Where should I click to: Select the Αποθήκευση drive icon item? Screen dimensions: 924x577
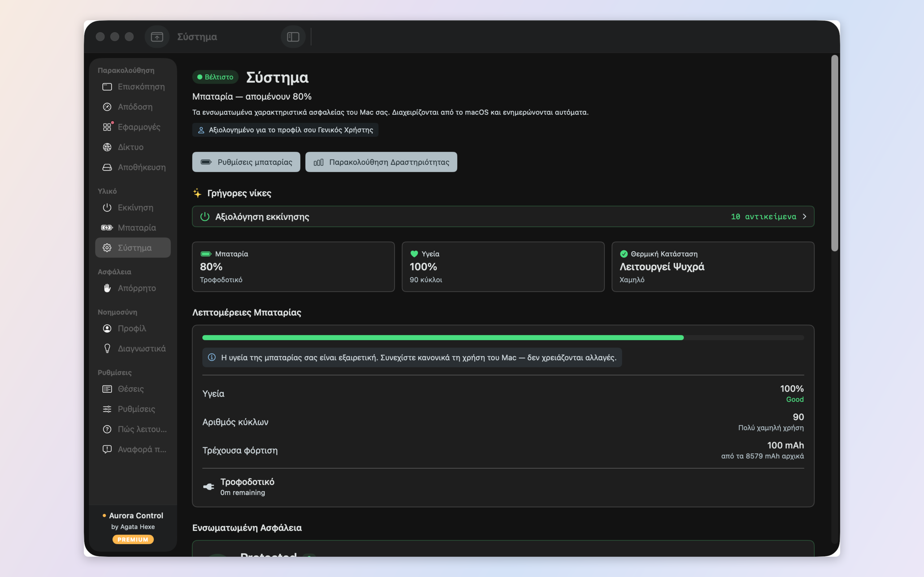[x=107, y=167]
